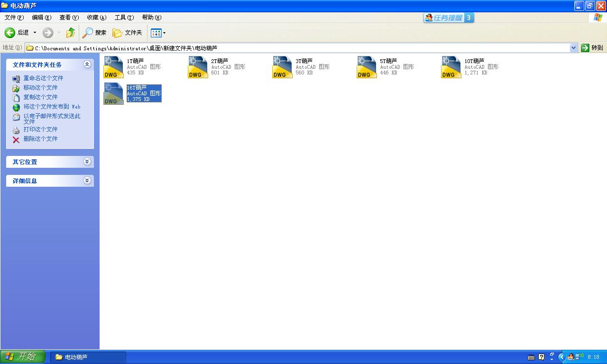
Task: Click the Folders view icon
Action: pyautogui.click(x=118, y=32)
